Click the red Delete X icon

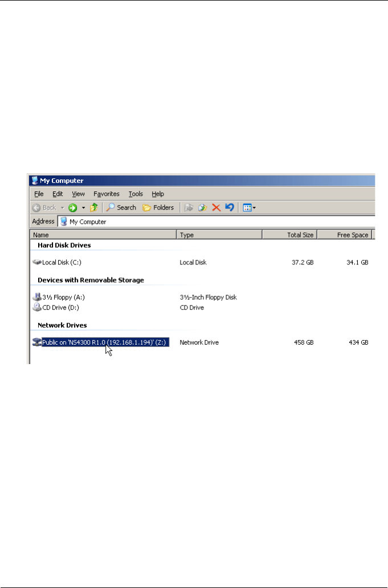click(x=217, y=207)
